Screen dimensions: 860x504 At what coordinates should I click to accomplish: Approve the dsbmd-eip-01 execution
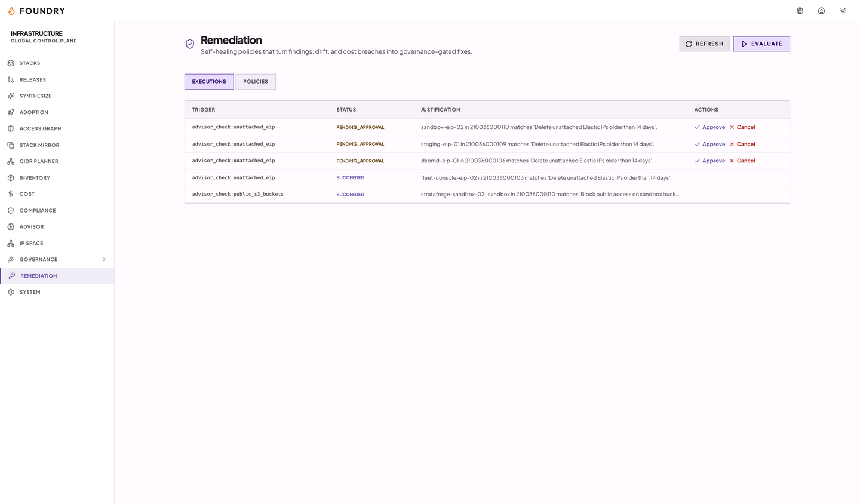coord(709,161)
